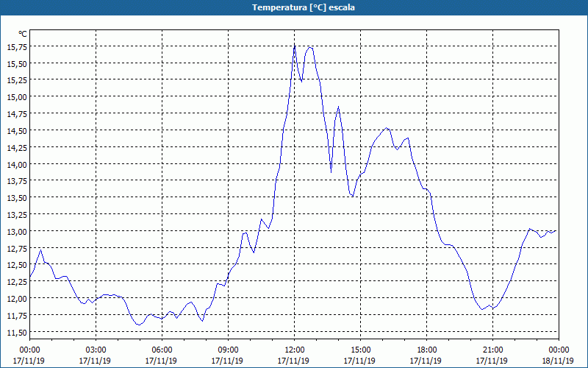588x368 pixels.
Task: Click the 18:00 time label
Action: tap(427, 350)
